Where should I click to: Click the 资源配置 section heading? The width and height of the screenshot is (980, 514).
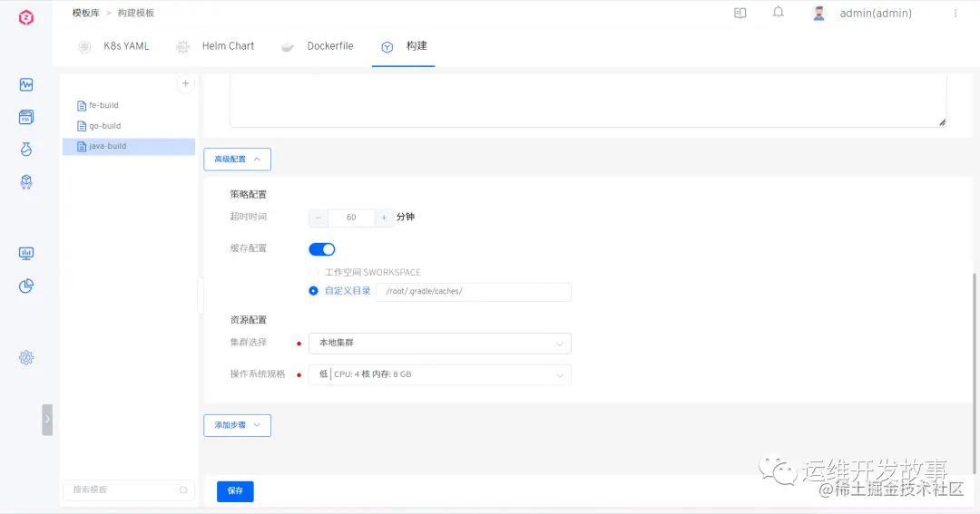point(248,320)
